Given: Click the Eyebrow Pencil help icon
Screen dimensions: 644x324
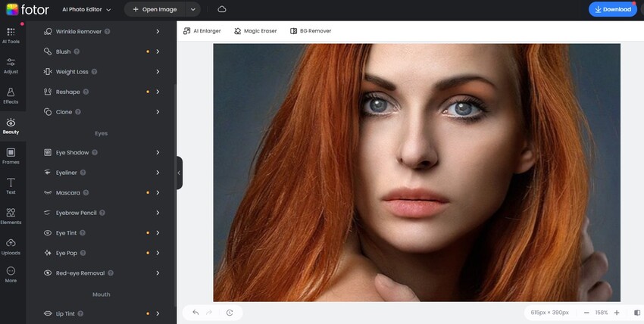Looking at the screenshot, I should click(x=102, y=213).
